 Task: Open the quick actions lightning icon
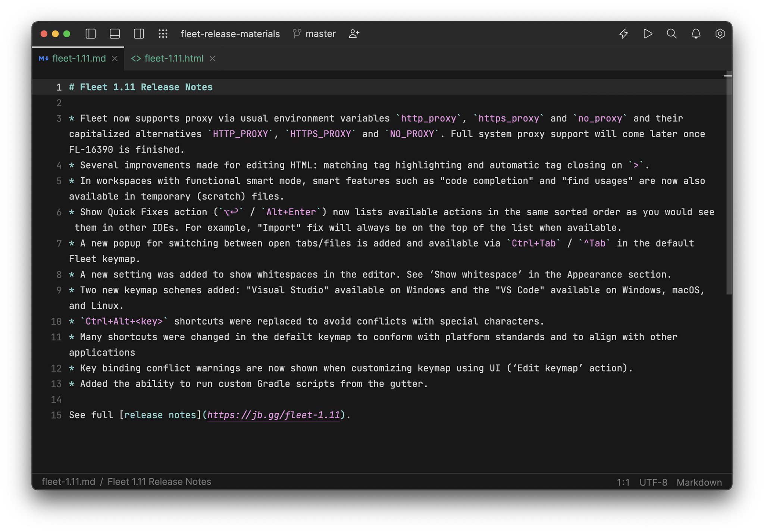point(623,34)
